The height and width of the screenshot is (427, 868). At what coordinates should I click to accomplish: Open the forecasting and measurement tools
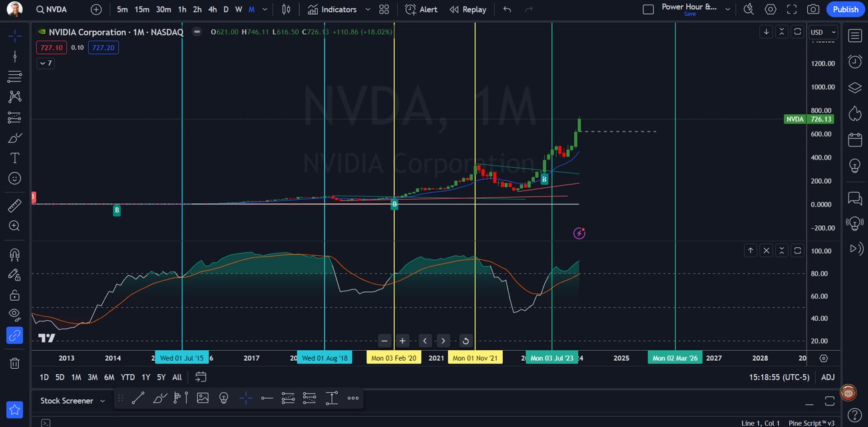tap(15, 117)
